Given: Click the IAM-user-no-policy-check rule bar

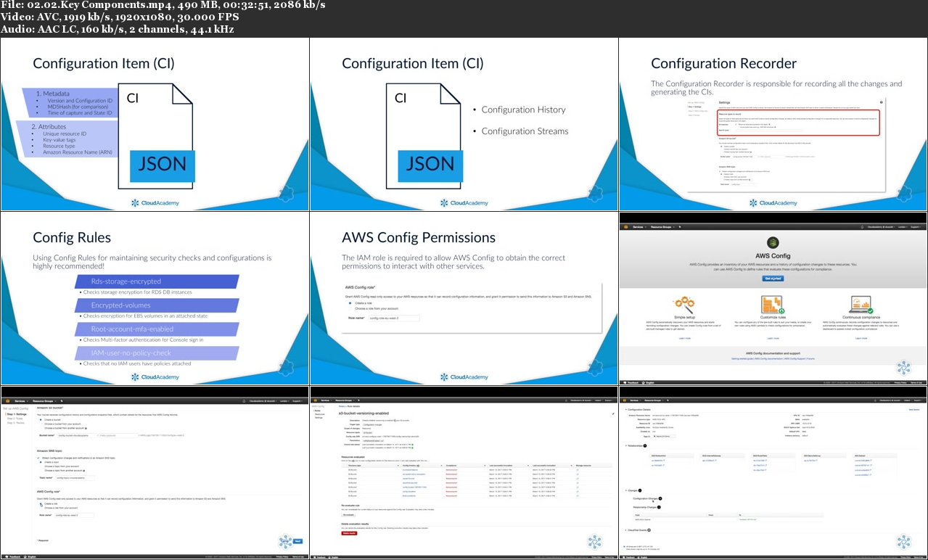Looking at the screenshot, I should [x=156, y=353].
